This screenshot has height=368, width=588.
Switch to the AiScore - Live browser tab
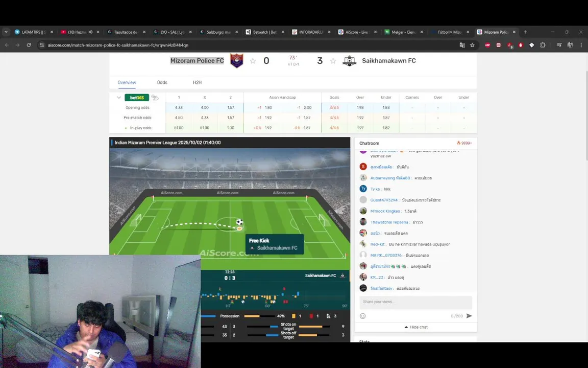tap(357, 32)
